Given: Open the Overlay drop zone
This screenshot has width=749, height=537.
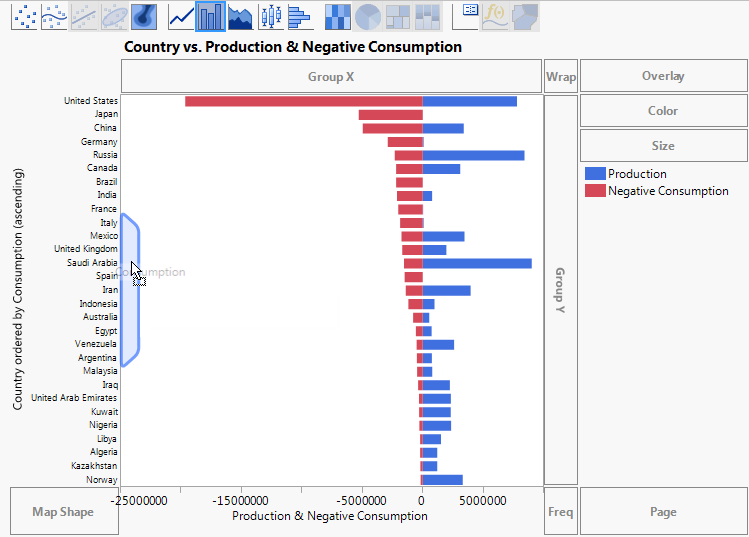Looking at the screenshot, I should point(663,76).
